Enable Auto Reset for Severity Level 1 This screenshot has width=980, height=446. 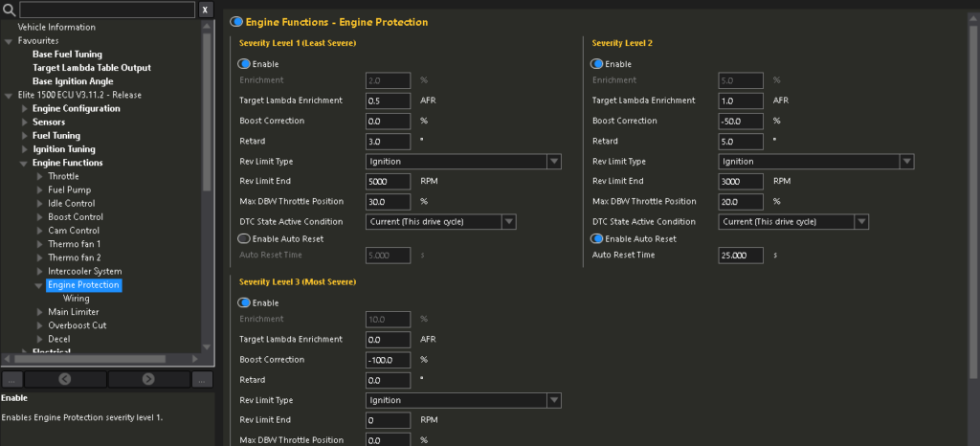pos(244,239)
